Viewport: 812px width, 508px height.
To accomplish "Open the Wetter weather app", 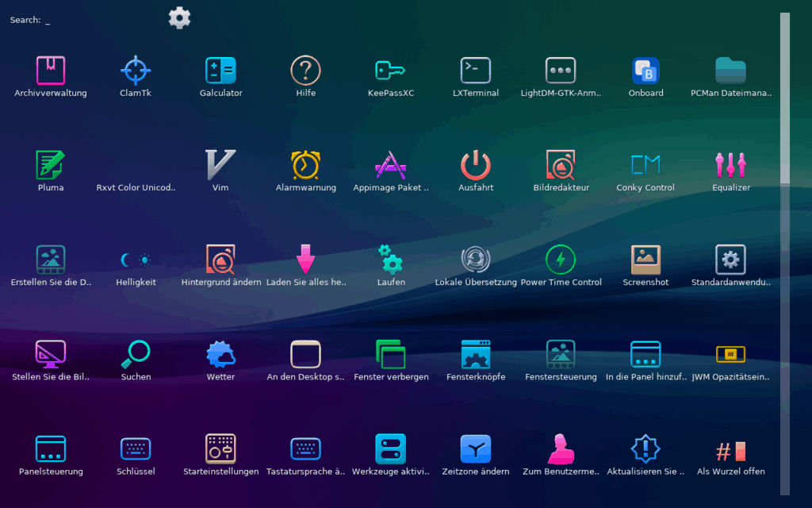I will click(x=220, y=355).
